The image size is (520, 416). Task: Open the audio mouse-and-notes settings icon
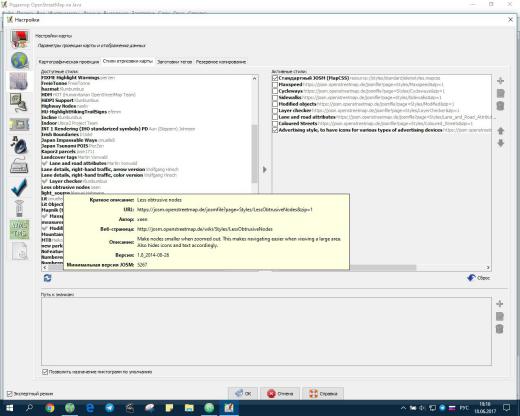[x=19, y=145]
